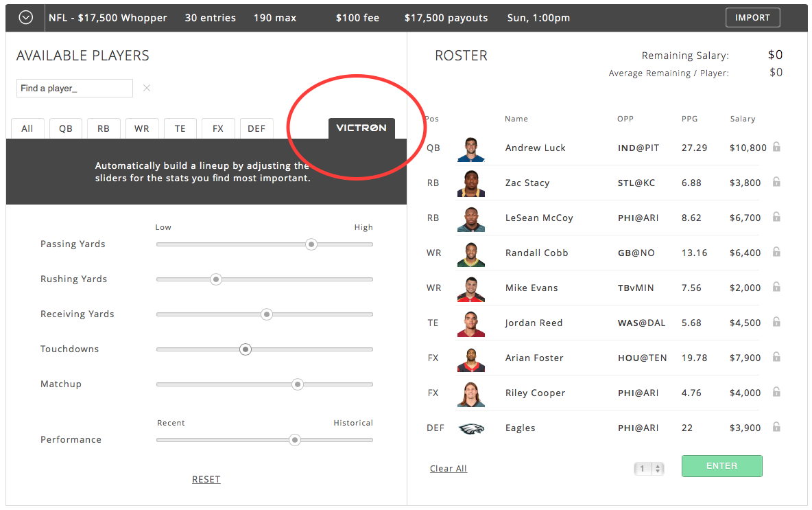
Task: Lock Jordan Reed's TE slot
Action: (776, 321)
